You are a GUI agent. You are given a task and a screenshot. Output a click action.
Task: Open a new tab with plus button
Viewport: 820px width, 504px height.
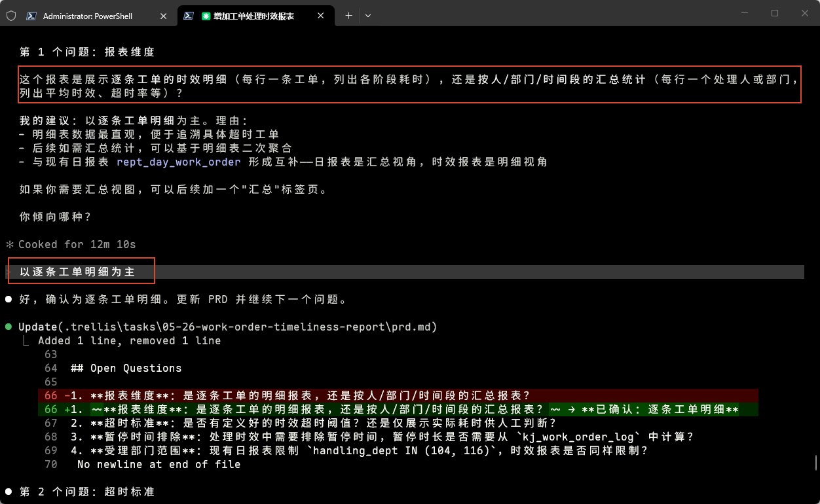pos(349,16)
